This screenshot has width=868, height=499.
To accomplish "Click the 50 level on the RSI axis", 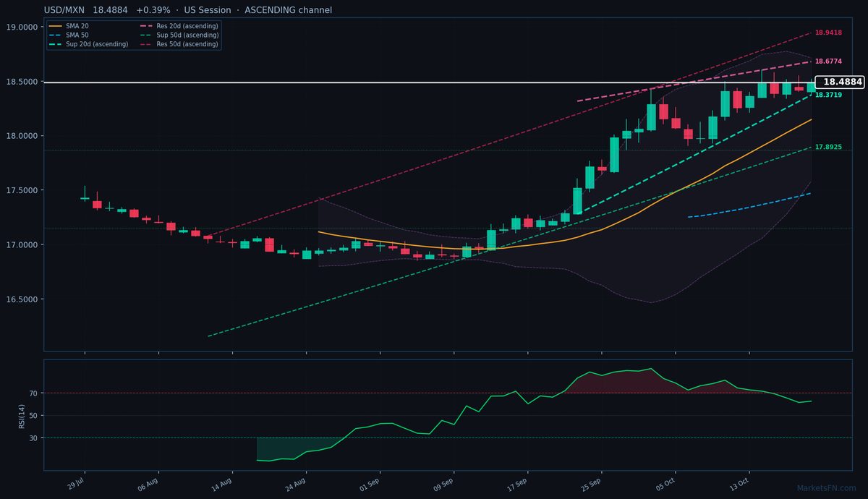I will [33, 416].
